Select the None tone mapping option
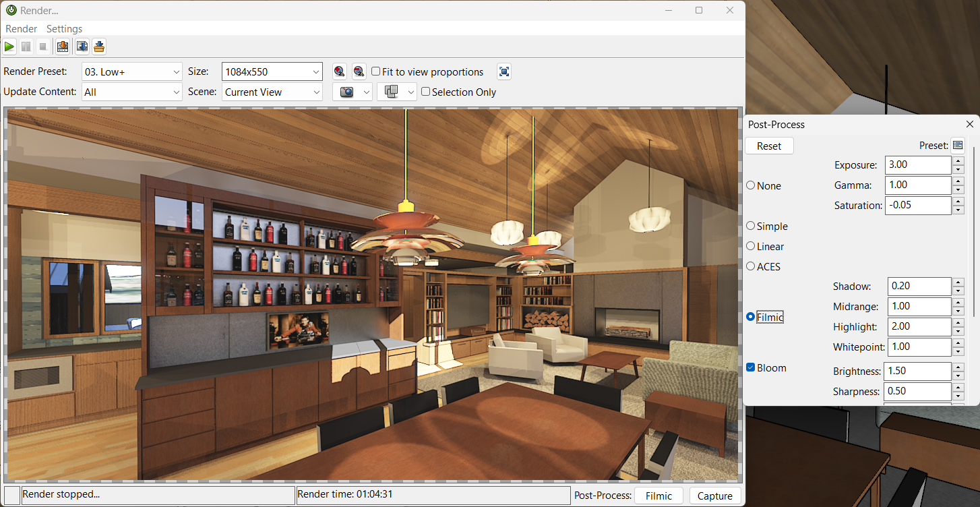This screenshot has width=980, height=507. 751,185
